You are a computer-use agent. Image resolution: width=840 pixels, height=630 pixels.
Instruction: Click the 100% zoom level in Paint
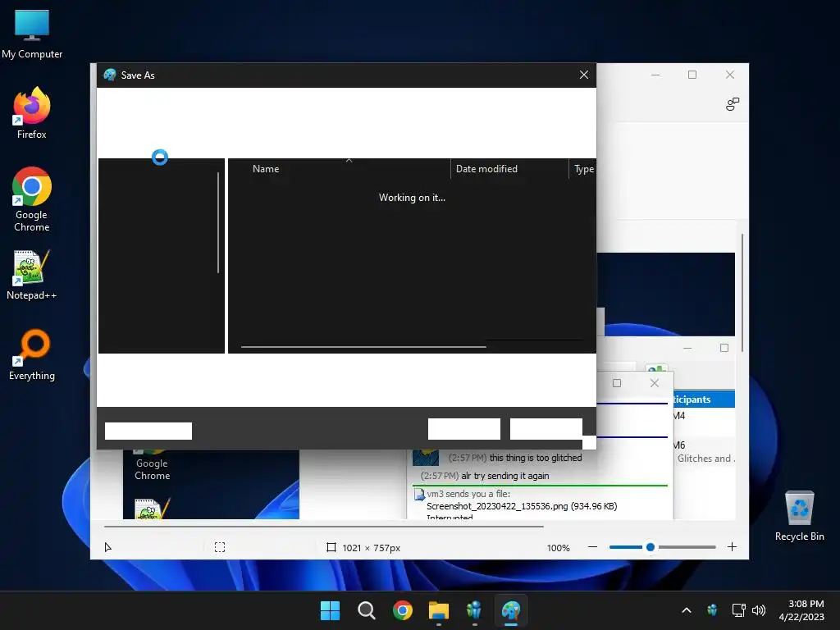pyautogui.click(x=558, y=547)
